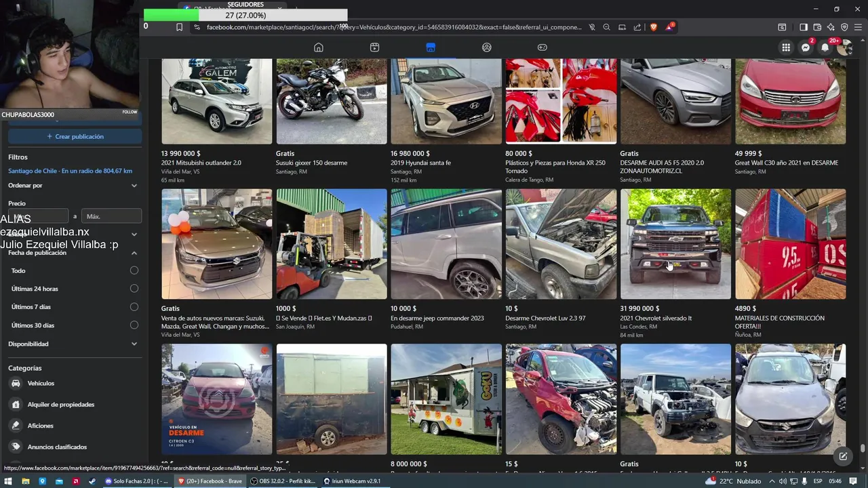
Task: Click the share page icon in address bar
Action: (637, 27)
